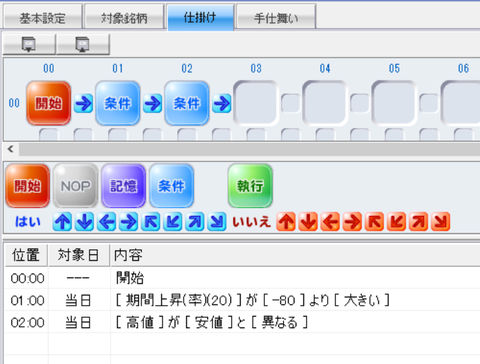The image size is (480, 364).
Task: Click the 対象日 column header
Action: (79, 255)
